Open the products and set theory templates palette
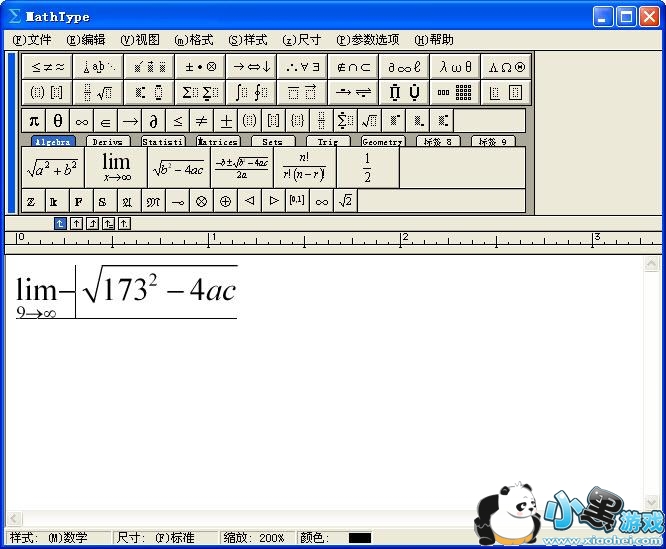Viewport: 666px width, 549px height. pyautogui.click(x=404, y=92)
